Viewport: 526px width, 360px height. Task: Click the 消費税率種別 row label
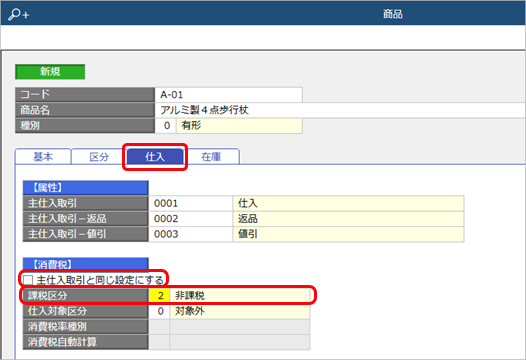click(86, 326)
